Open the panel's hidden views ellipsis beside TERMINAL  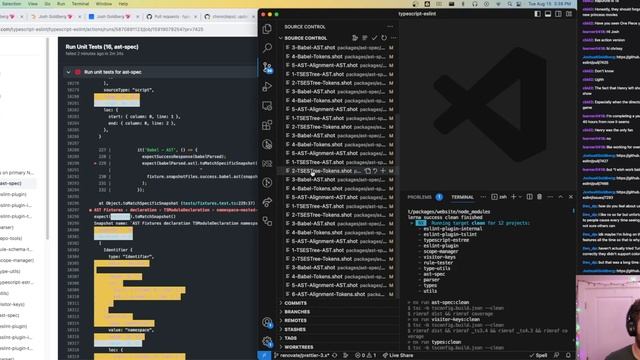click(x=483, y=197)
